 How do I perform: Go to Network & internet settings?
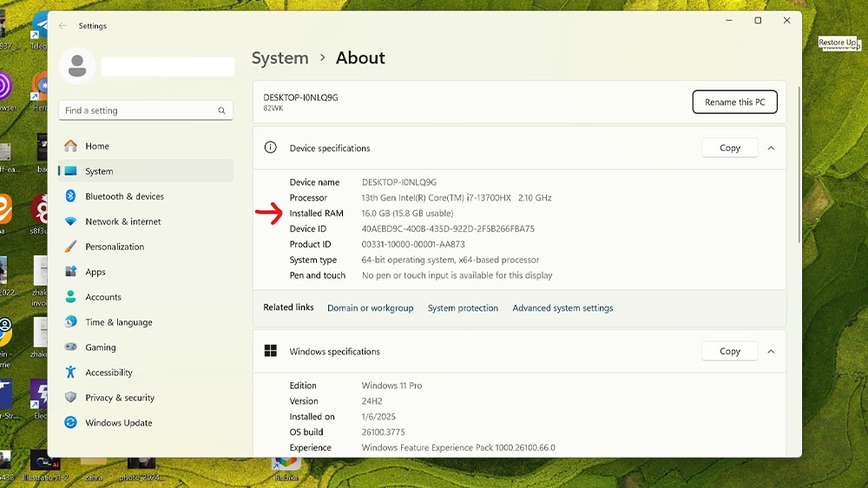tap(146, 221)
